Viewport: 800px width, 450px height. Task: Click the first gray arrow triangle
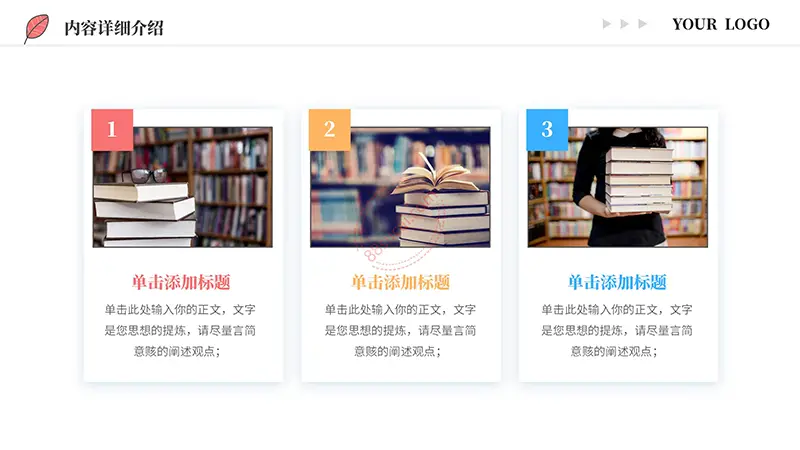[x=607, y=24]
